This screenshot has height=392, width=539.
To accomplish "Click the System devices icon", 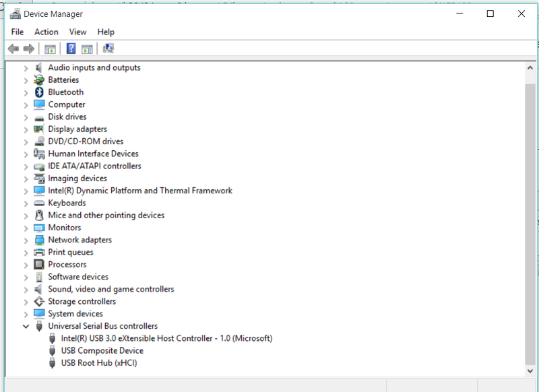I will [39, 313].
